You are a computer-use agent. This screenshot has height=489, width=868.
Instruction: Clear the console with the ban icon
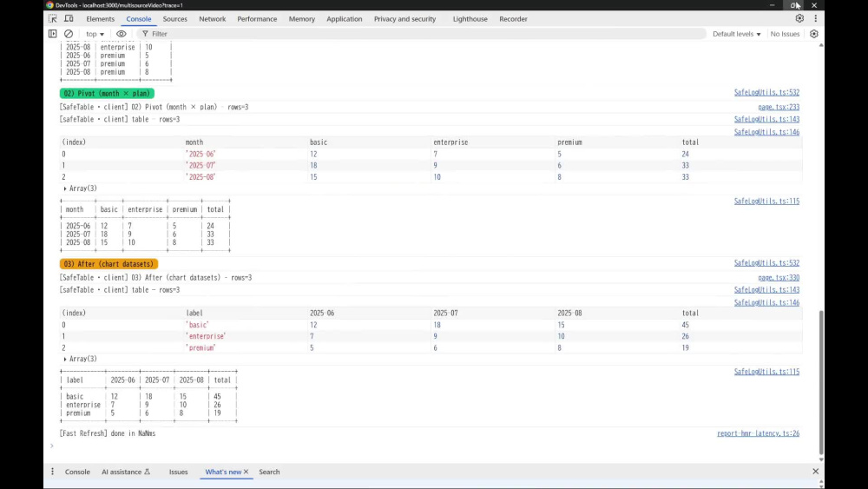pos(69,34)
